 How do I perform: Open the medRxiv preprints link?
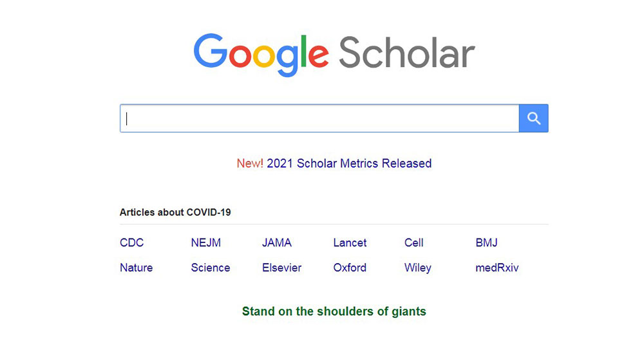[497, 268]
